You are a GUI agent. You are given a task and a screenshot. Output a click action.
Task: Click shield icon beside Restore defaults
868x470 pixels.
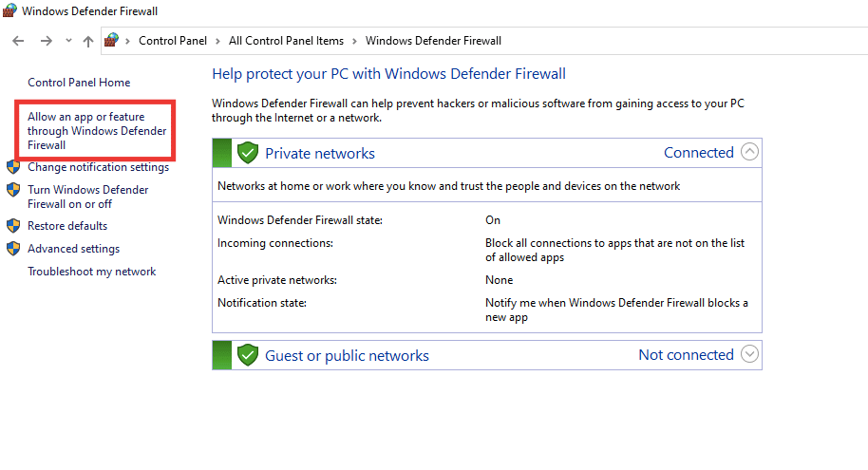tap(13, 226)
